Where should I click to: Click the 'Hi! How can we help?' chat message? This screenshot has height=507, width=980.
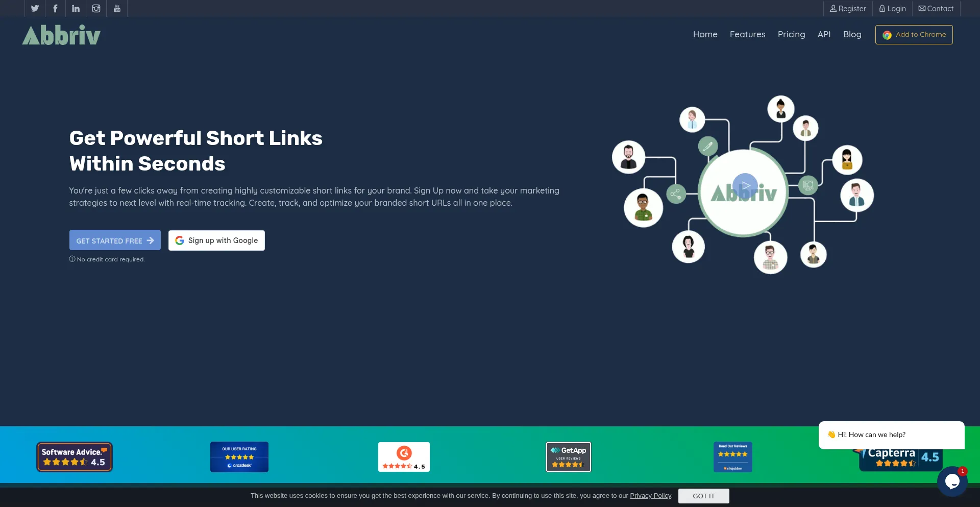coord(892,435)
